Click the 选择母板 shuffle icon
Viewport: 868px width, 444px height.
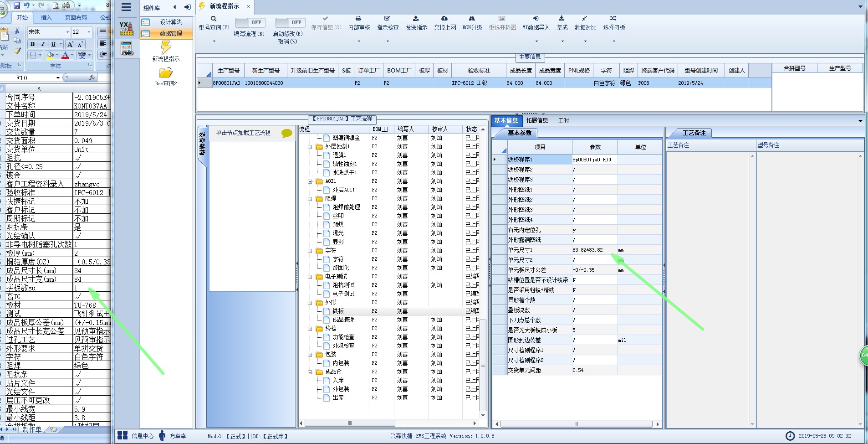[x=613, y=19]
